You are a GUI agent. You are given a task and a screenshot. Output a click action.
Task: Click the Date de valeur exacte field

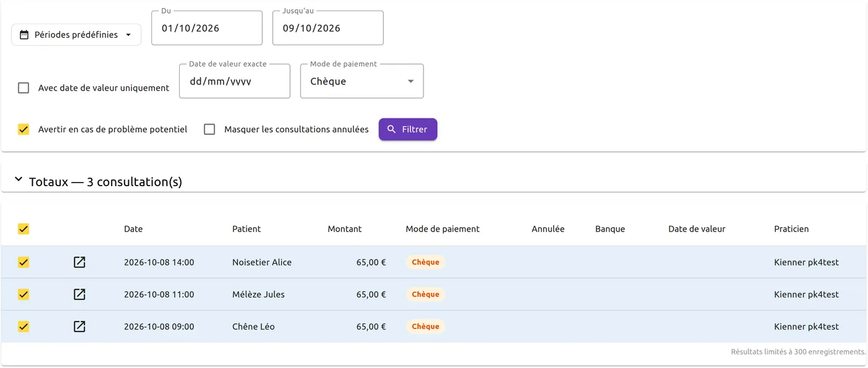234,81
